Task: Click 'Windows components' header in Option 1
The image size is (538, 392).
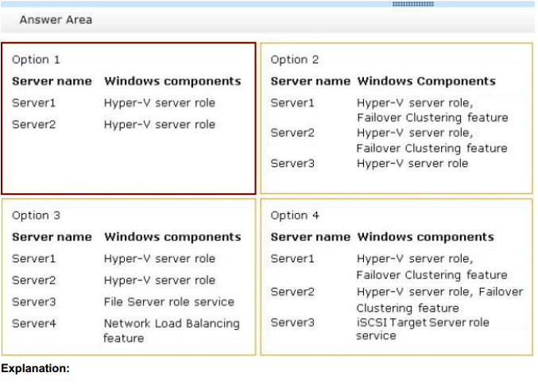Action: [172, 81]
